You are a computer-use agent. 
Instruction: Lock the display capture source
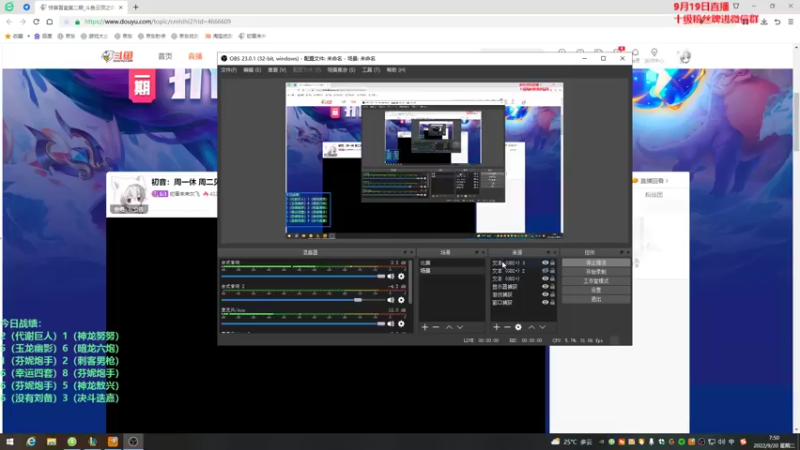coord(553,287)
